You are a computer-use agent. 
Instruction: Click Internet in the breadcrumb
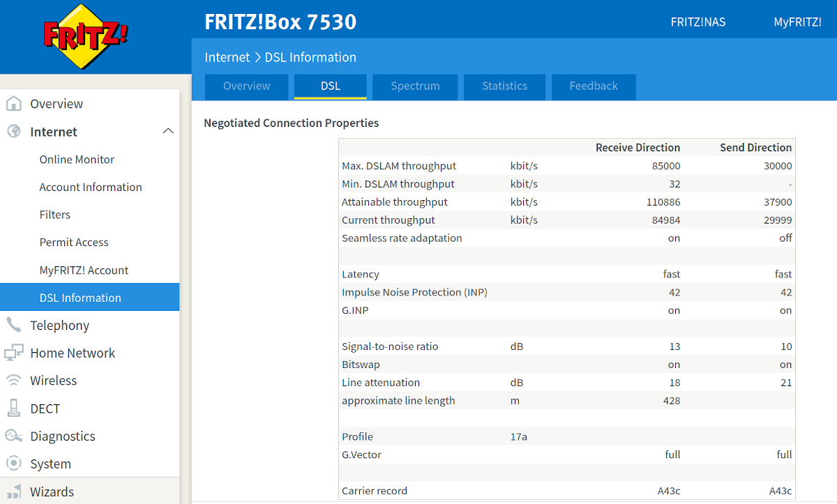click(x=227, y=57)
